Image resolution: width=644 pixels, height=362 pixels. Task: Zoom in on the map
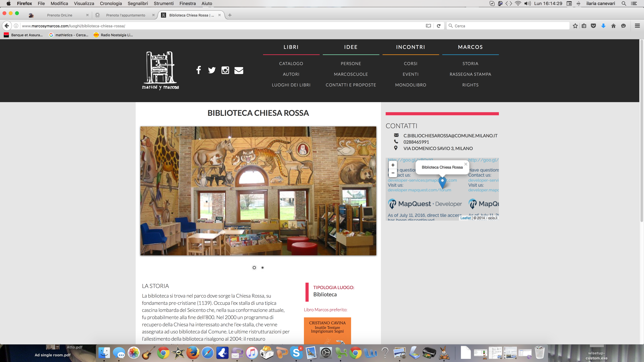pos(393,165)
